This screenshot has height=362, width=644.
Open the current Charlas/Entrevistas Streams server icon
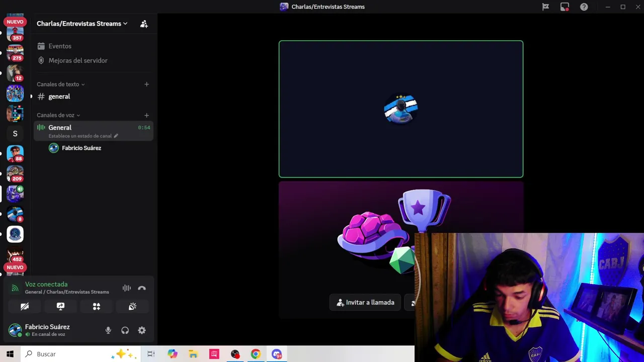[x=15, y=194]
